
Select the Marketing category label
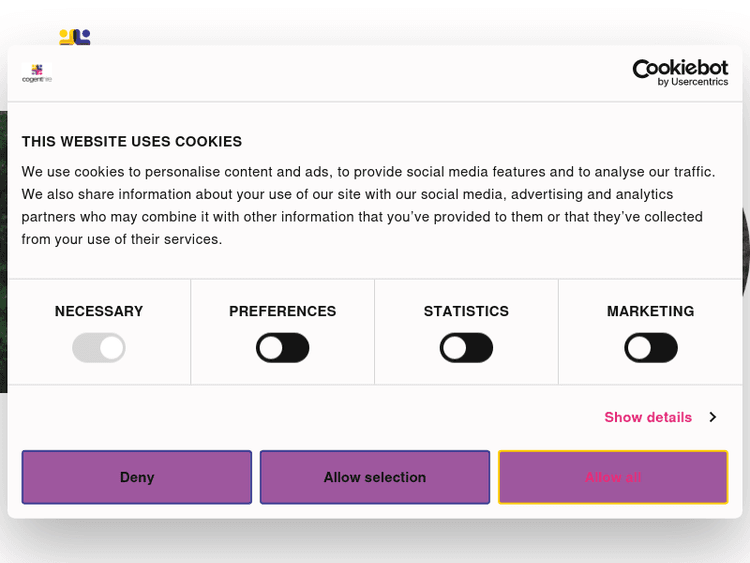pos(651,311)
